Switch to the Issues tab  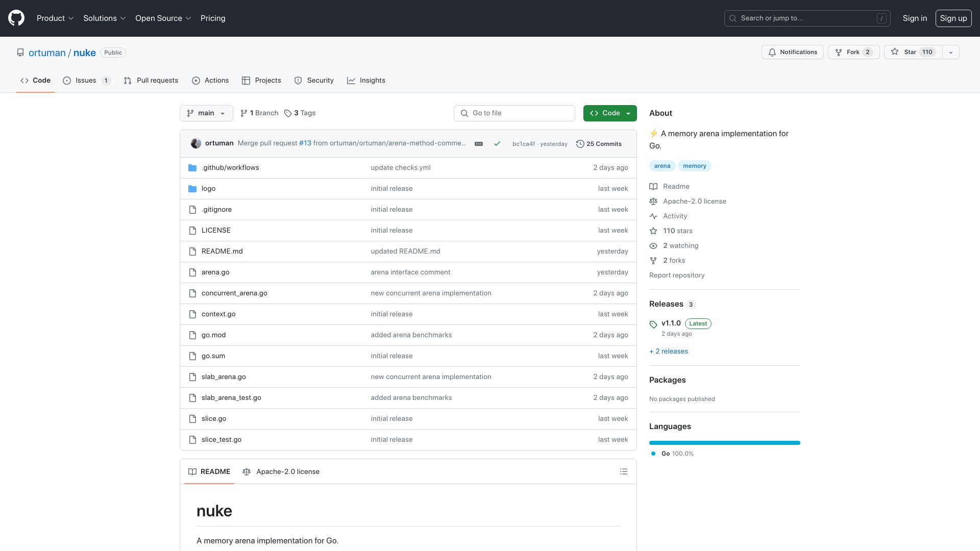pos(86,81)
